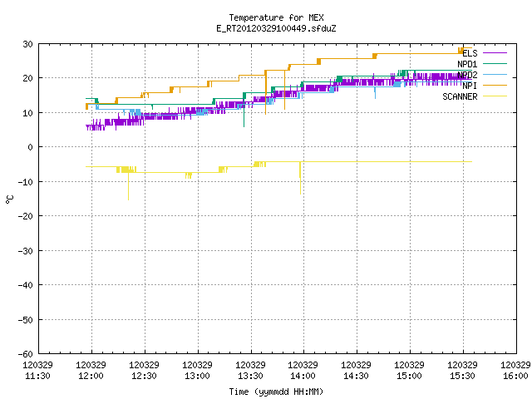532x399 pixels.
Task: Click the SCANNER downward spike near 12:20
Action: click(128, 186)
